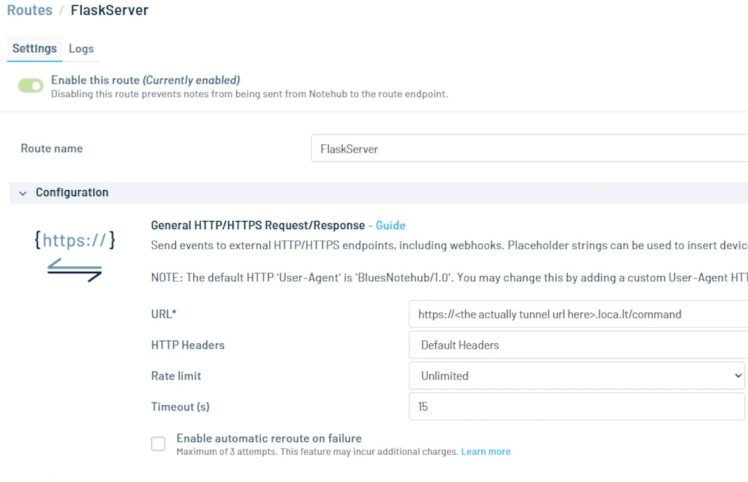
Task: Go back to Routes breadcrumb
Action: coord(29,11)
